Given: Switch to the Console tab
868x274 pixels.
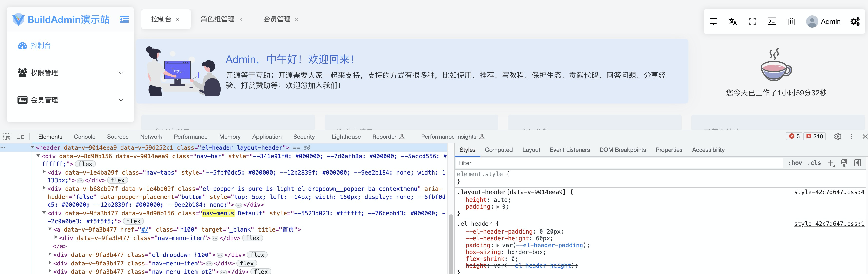Looking at the screenshot, I should coord(85,137).
